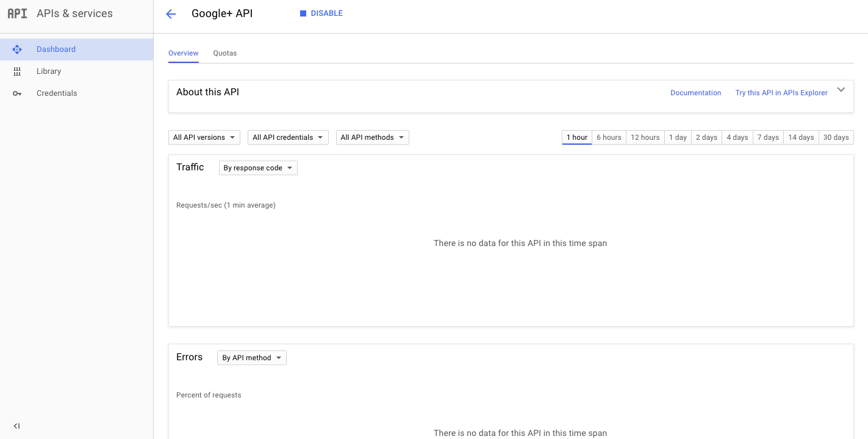Open the All API methods dropdown
Image resolution: width=868 pixels, height=439 pixels.
coord(372,137)
